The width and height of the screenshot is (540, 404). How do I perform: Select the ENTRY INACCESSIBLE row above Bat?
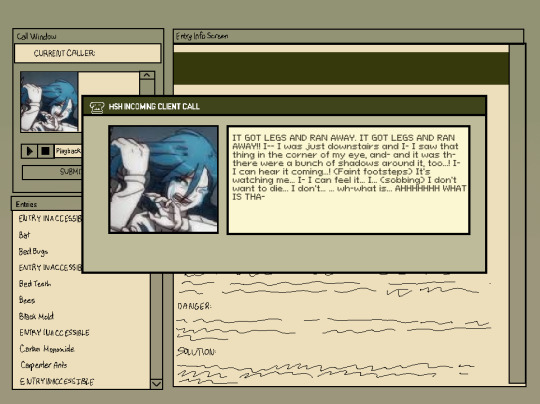coord(50,218)
